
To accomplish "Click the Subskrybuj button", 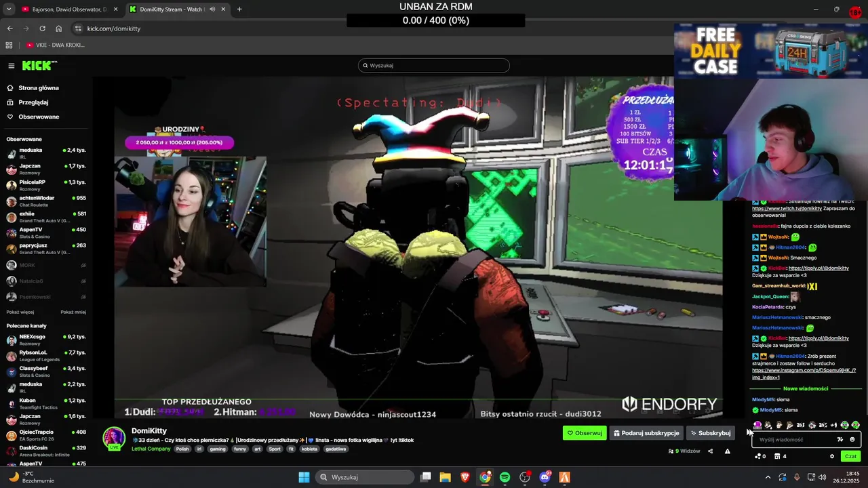I will point(711,433).
